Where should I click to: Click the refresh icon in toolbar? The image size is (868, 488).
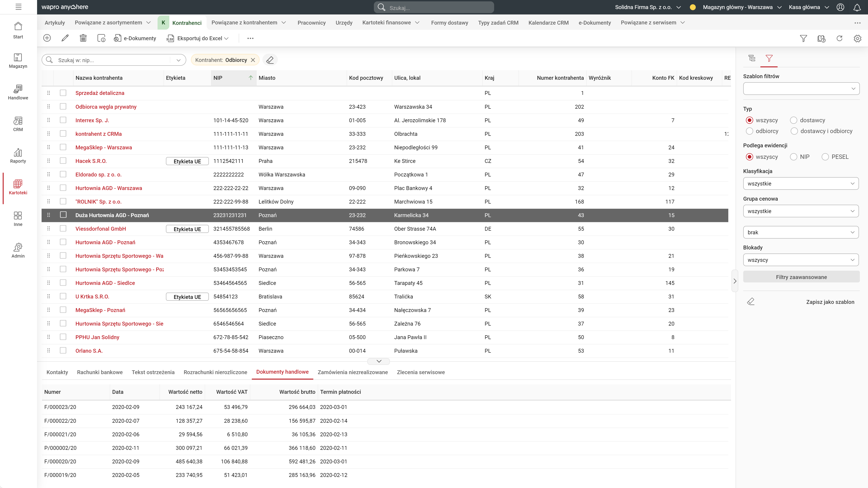(839, 38)
